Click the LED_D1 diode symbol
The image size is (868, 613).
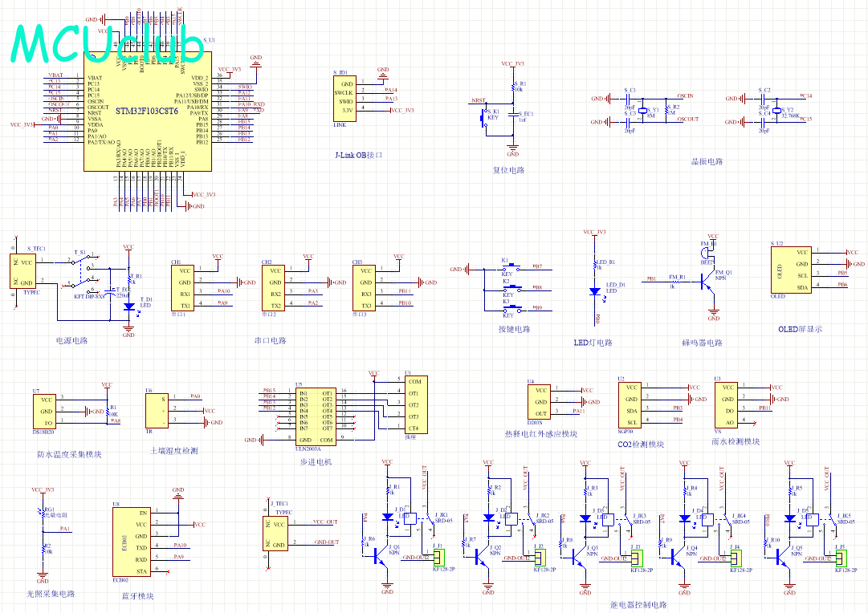[x=595, y=292]
